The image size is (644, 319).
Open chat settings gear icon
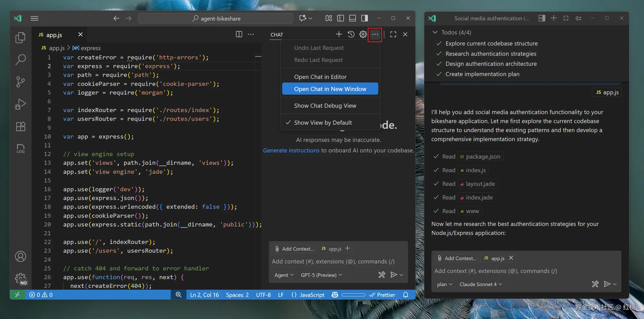tap(363, 34)
